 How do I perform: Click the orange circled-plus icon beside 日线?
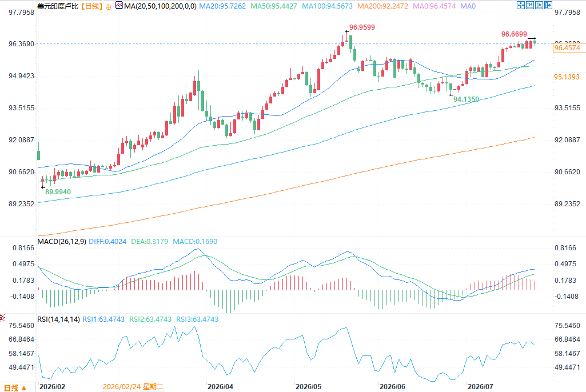click(109, 7)
